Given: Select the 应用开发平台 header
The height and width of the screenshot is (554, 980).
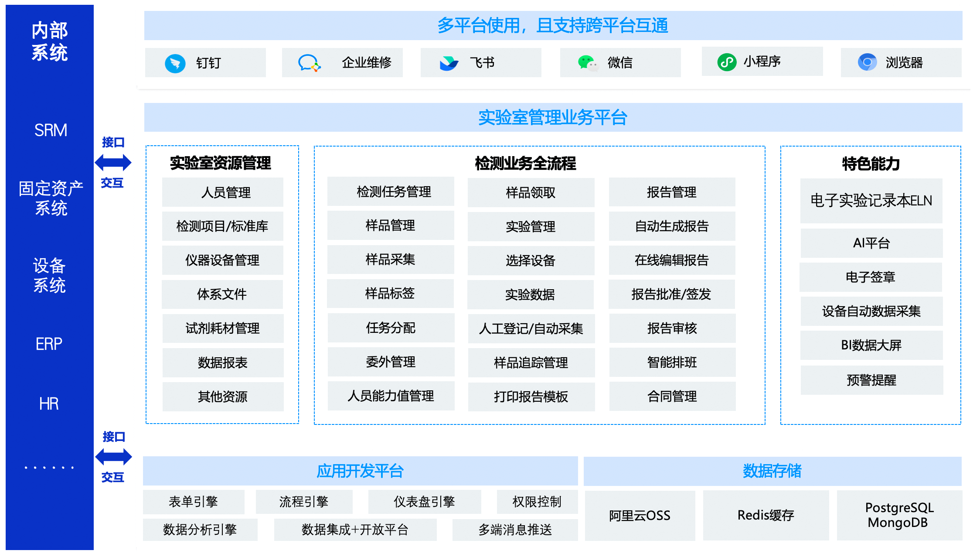Looking at the screenshot, I should pyautogui.click(x=360, y=471).
